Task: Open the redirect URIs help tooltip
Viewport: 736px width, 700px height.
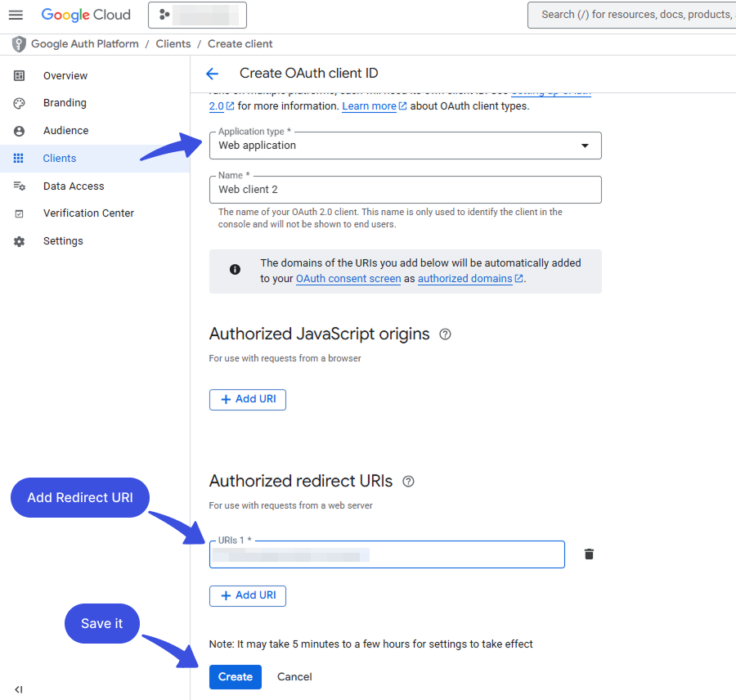Action: 407,481
